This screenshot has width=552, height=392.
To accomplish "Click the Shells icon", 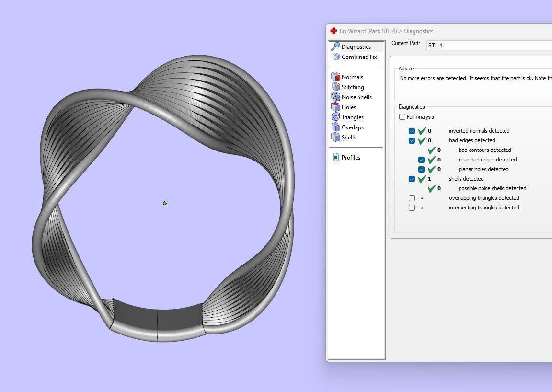I will tap(335, 138).
